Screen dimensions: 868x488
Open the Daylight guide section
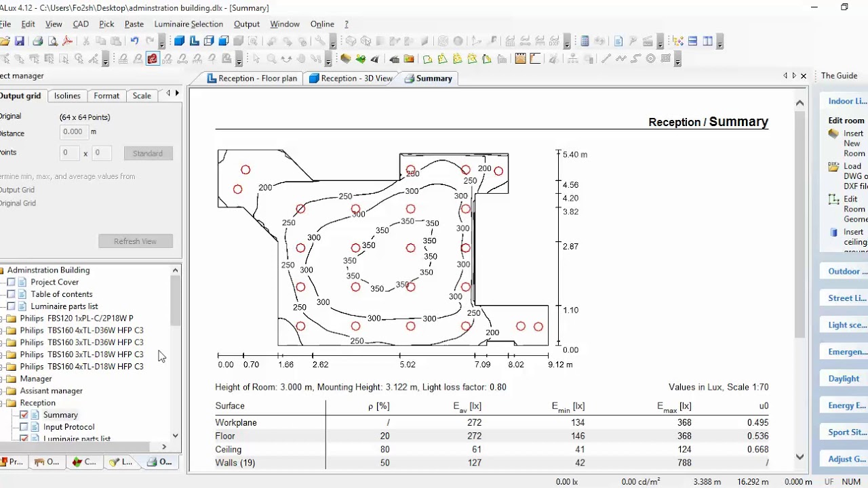pos(844,378)
